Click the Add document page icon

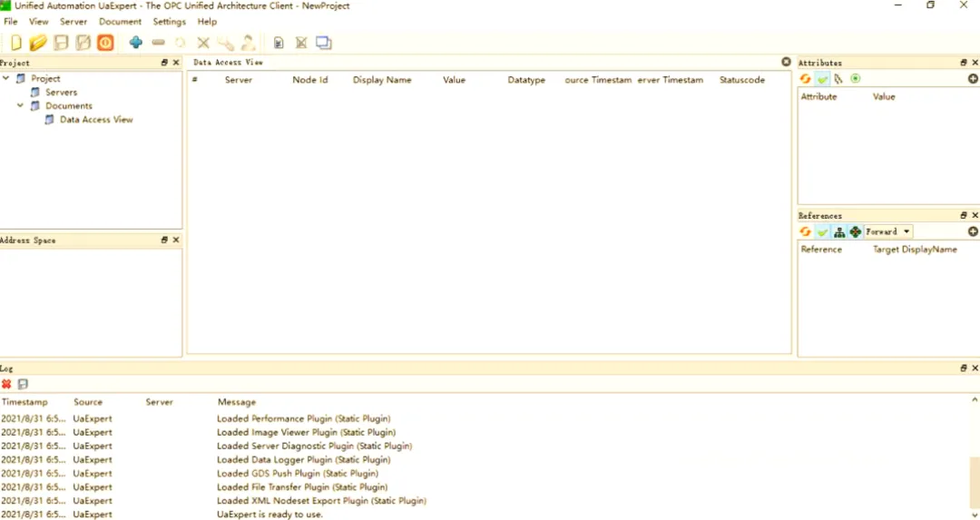[x=279, y=43]
